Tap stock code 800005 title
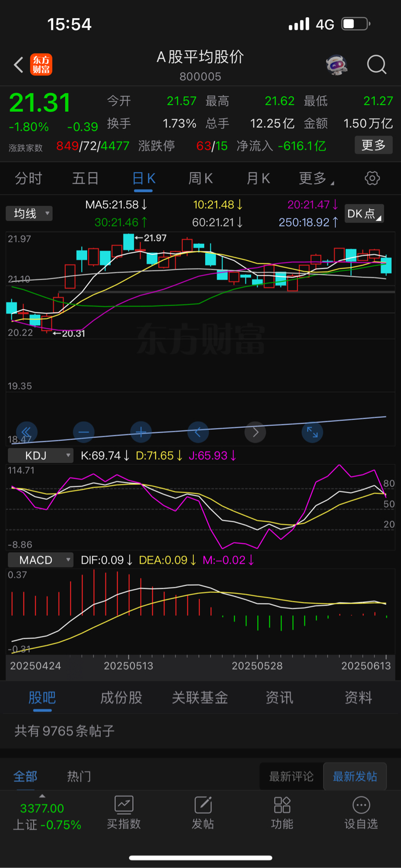This screenshot has height=868, width=401. coord(200,77)
